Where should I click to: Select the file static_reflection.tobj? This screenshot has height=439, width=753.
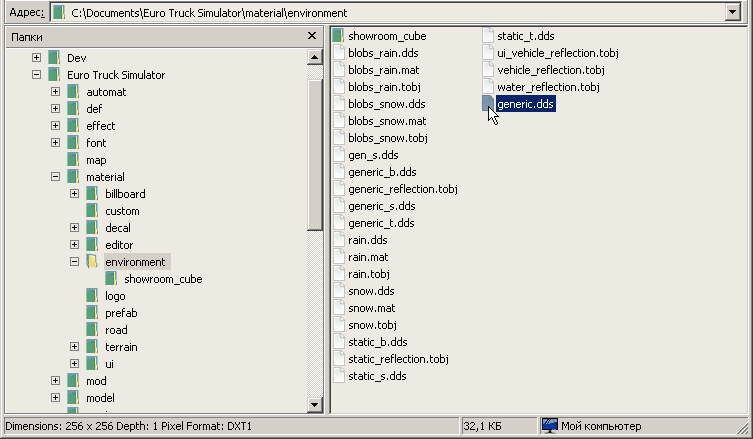(399, 359)
